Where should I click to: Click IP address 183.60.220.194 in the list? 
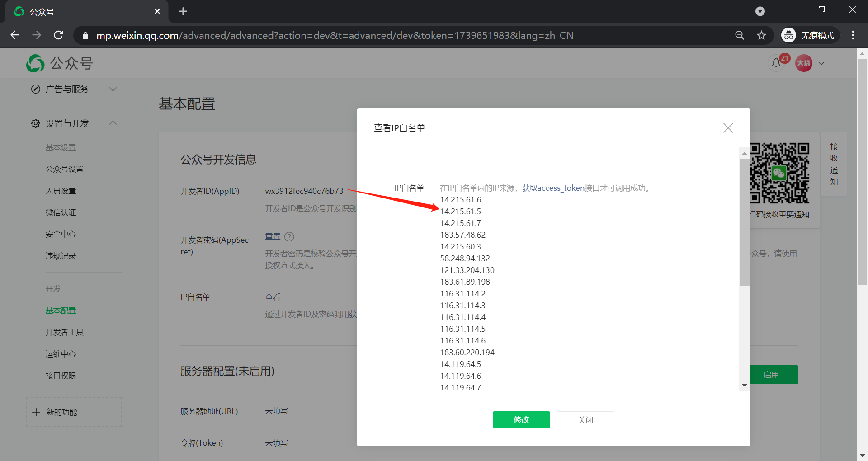click(467, 353)
